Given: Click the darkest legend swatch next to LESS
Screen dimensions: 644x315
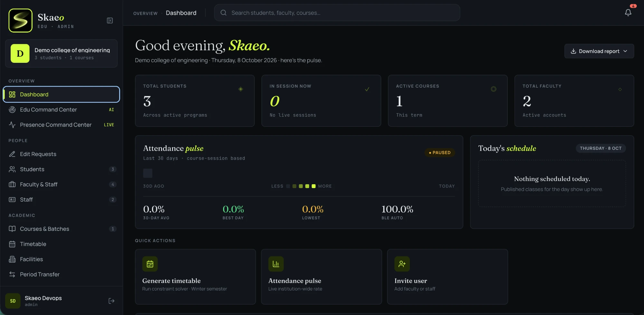Looking at the screenshot, I should point(288,186).
